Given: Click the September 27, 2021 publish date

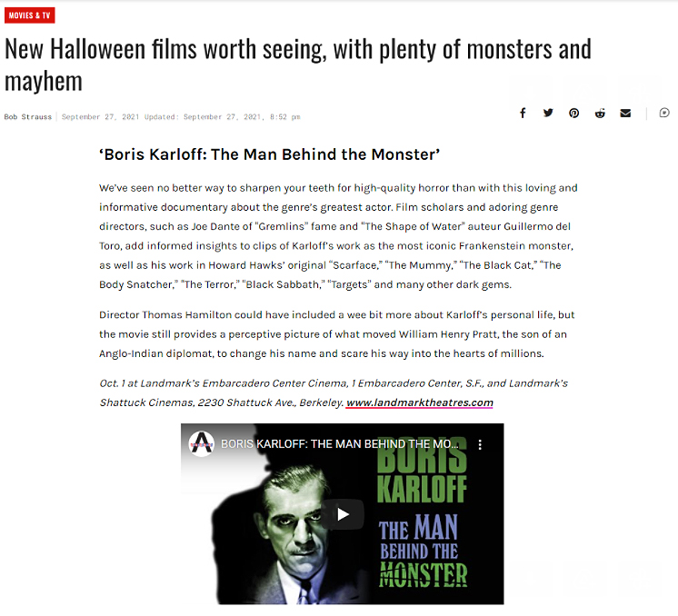Looking at the screenshot, I should click(100, 116).
